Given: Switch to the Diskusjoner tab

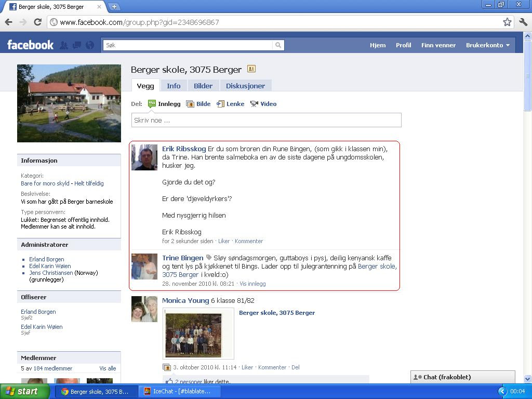Looking at the screenshot, I should 245,86.
